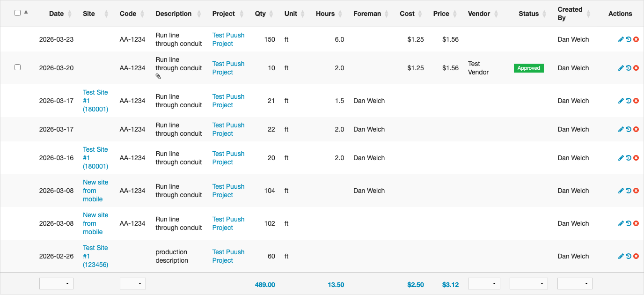Image resolution: width=644 pixels, height=295 pixels.
Task: Open the Test Puush Project link on the top row
Action: 228,39
